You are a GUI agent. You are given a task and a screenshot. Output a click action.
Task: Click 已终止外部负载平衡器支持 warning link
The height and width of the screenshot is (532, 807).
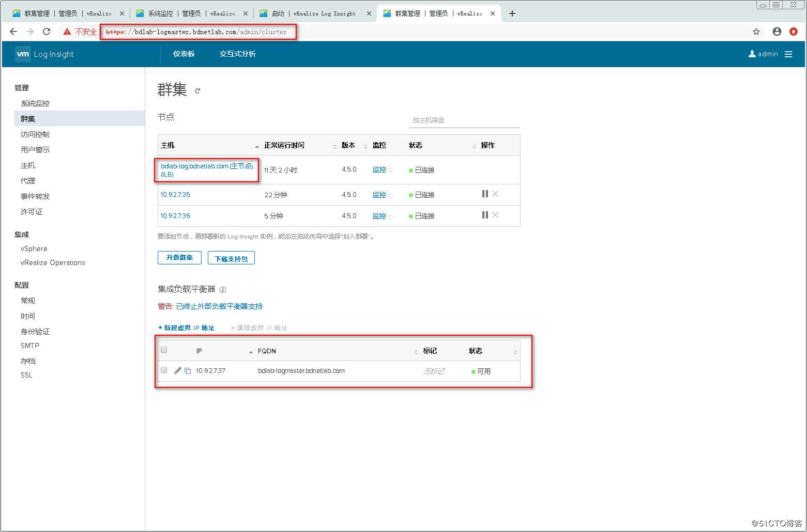[219, 306]
